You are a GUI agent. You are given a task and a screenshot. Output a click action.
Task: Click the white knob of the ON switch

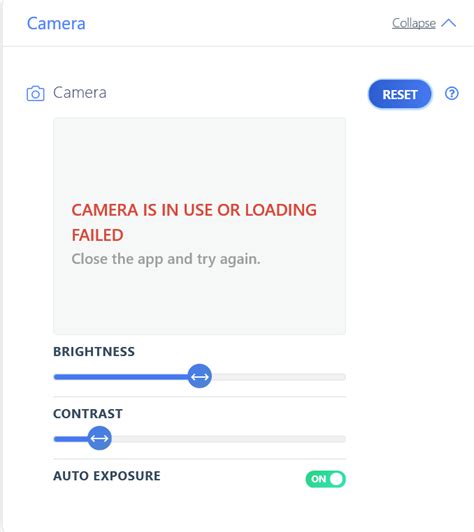click(336, 479)
